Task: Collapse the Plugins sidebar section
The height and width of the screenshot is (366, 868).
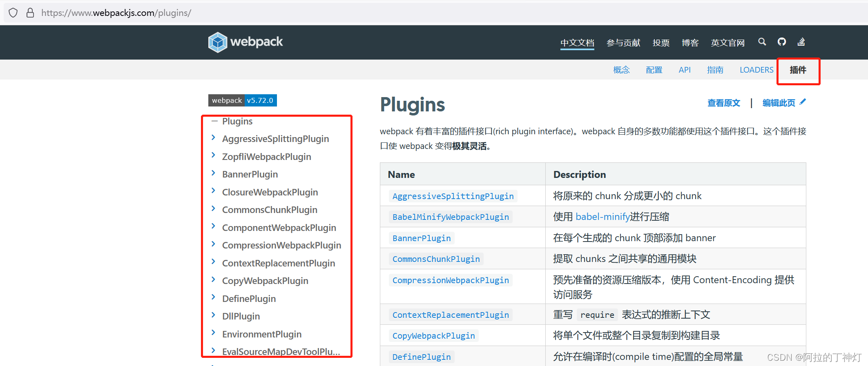Action: pos(214,121)
